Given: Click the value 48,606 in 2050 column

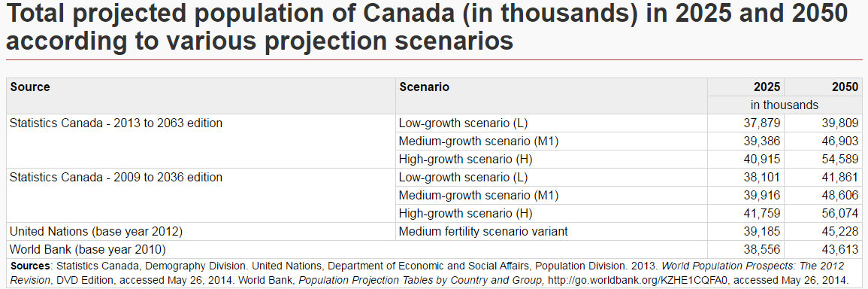Looking at the screenshot, I should coord(823,195).
